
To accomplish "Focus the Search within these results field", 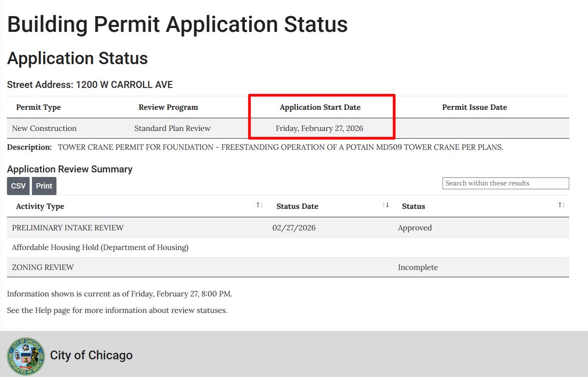I will pos(506,183).
